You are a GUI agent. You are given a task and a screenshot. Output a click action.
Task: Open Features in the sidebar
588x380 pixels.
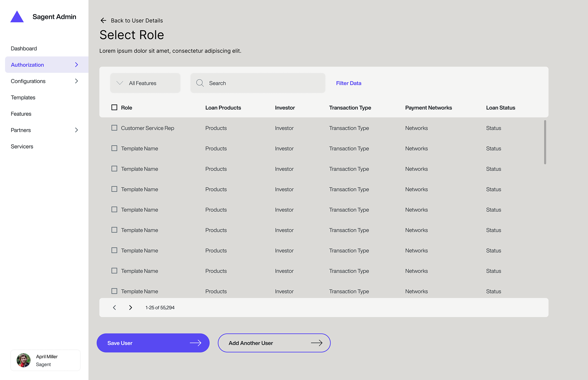point(21,114)
